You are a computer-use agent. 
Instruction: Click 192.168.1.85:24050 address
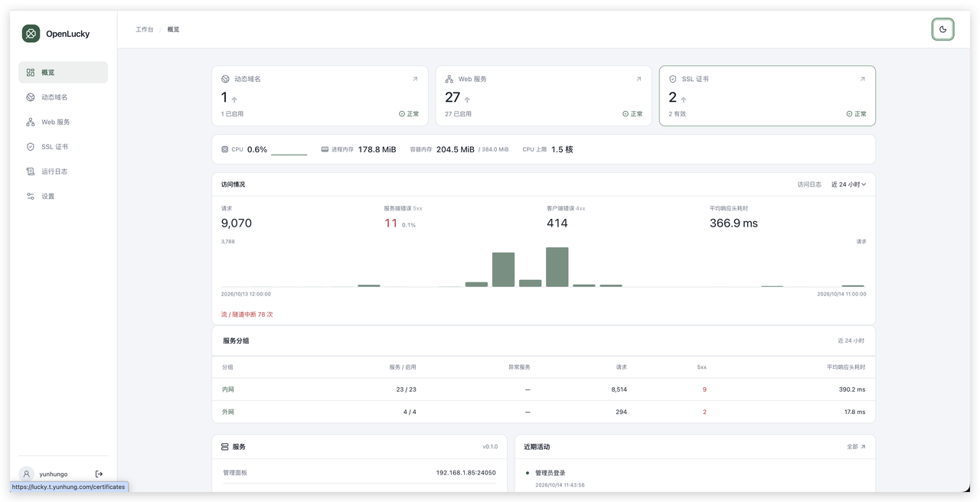click(466, 473)
